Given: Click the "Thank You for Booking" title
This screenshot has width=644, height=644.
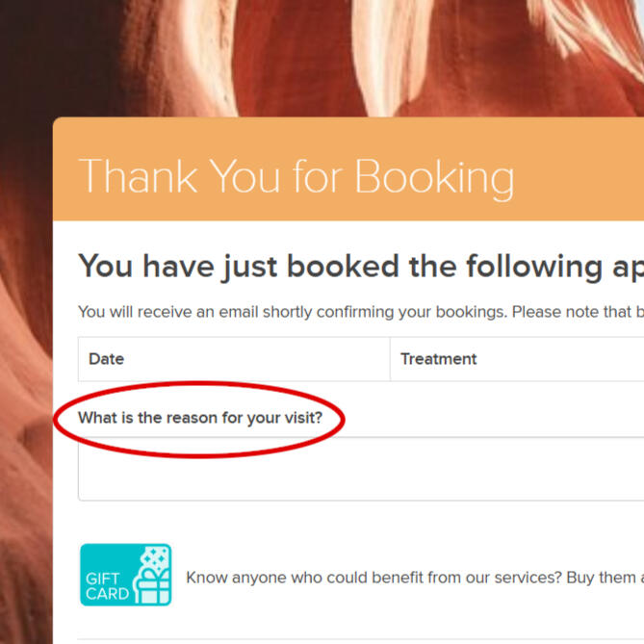Looking at the screenshot, I should [296, 177].
